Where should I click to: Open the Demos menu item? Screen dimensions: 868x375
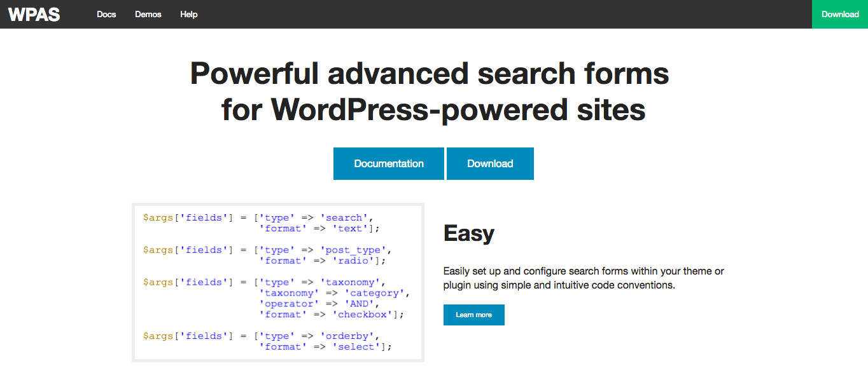(x=148, y=14)
